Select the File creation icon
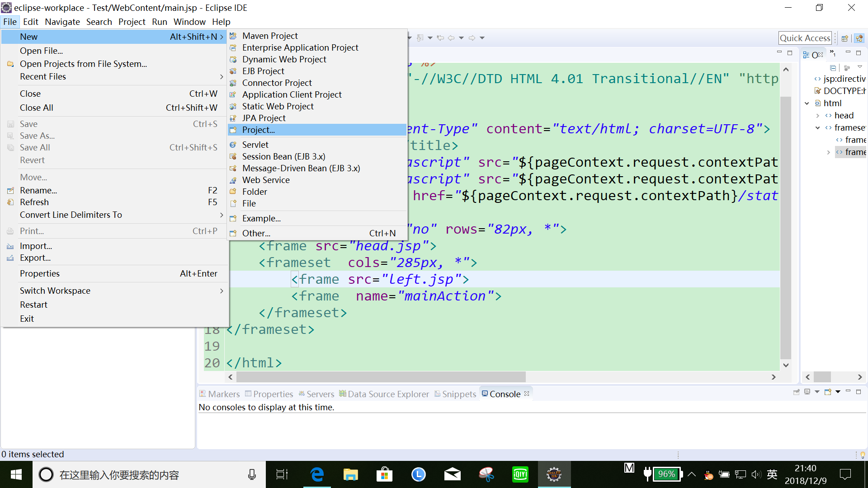This screenshot has width=868, height=488. [x=234, y=204]
